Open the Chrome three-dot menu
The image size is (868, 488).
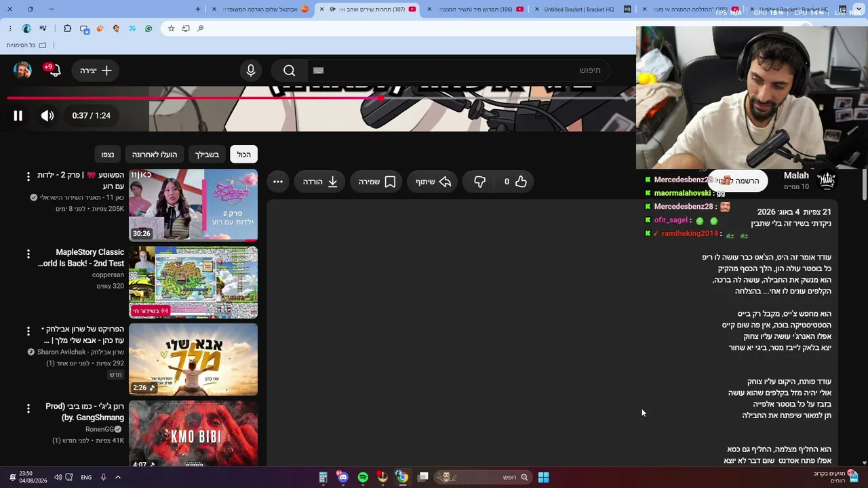10,28
